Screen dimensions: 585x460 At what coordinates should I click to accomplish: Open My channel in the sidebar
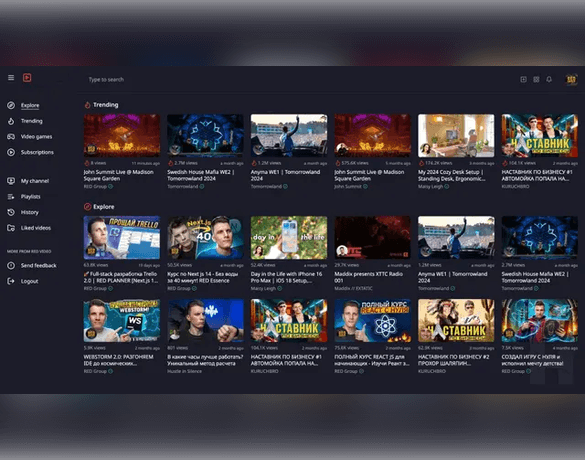35,181
